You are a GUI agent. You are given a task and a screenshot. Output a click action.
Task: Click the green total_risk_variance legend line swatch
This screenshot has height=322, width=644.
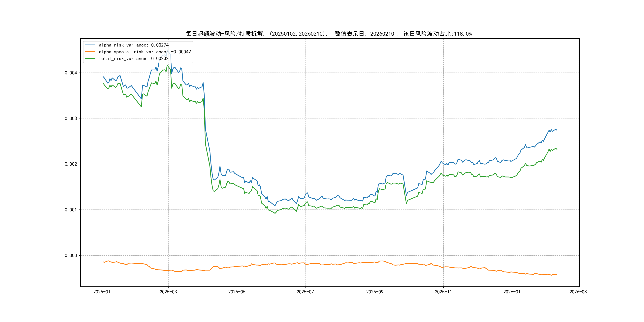click(x=90, y=58)
